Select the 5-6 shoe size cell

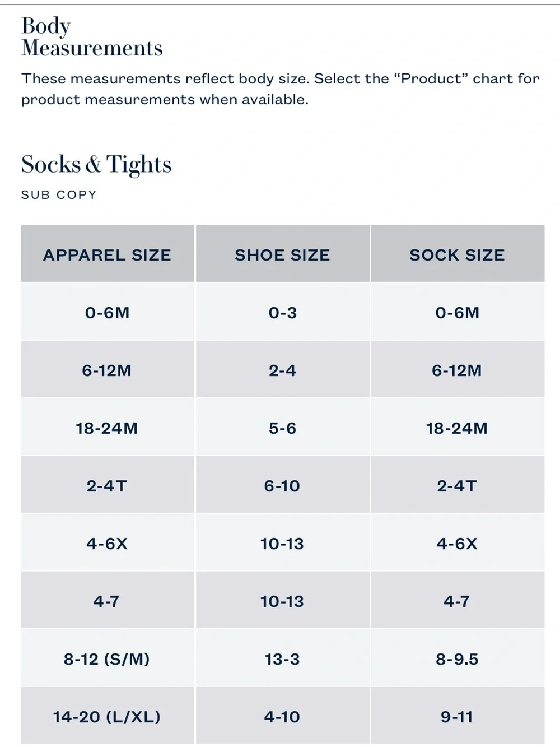[x=282, y=428]
